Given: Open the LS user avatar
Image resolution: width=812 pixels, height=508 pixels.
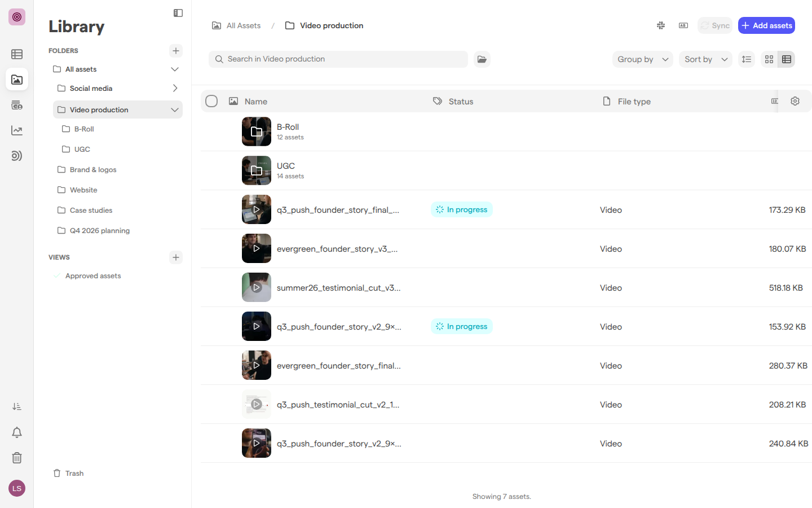Looking at the screenshot, I should [x=17, y=488].
